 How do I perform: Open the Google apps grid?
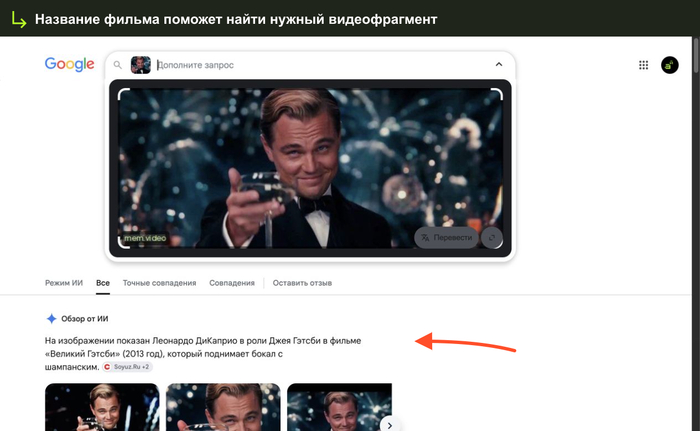643,65
